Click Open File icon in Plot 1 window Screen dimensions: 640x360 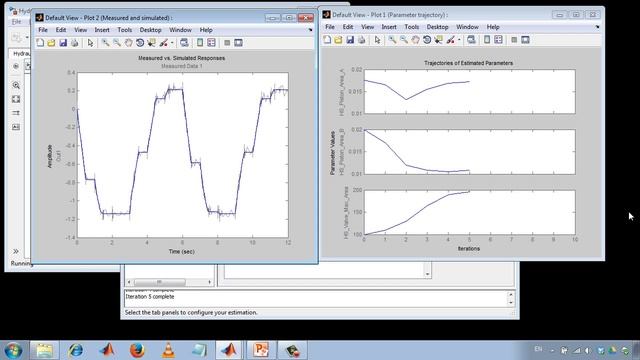338,40
